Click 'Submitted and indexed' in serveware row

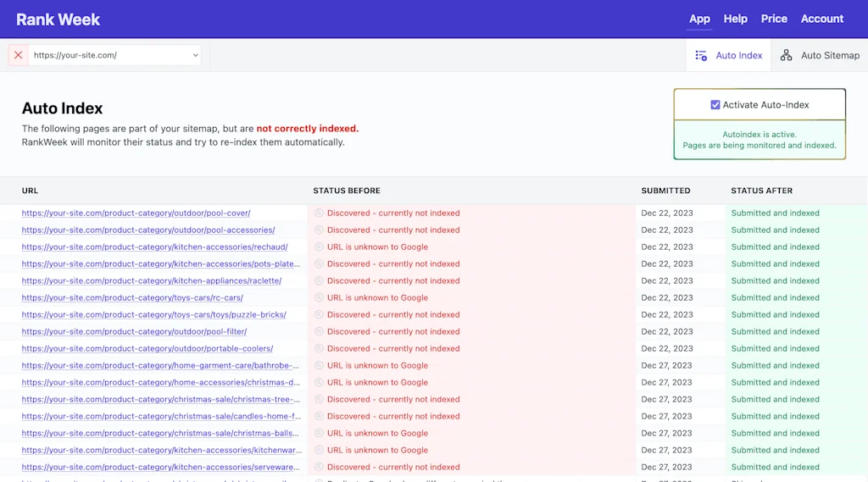pos(775,467)
